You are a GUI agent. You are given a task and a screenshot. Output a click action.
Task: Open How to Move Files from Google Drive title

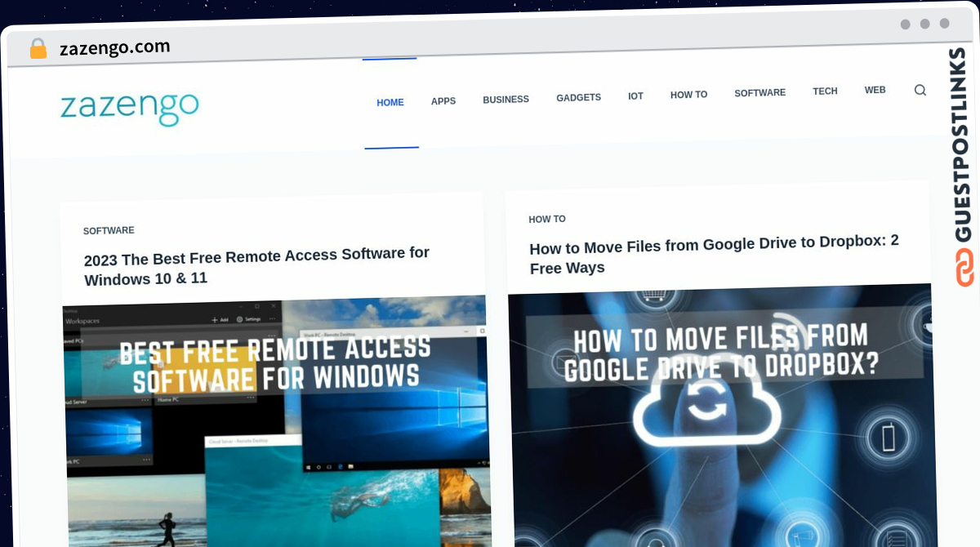(x=714, y=254)
